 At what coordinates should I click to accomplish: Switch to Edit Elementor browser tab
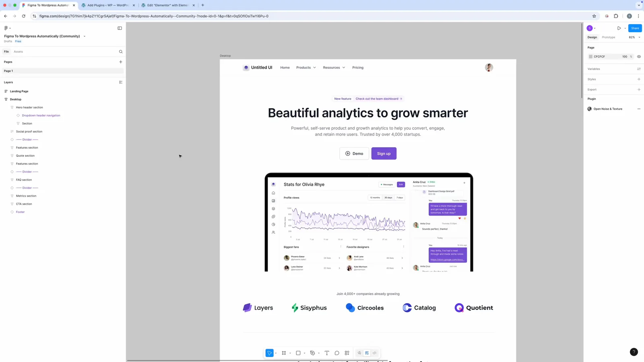coord(168,5)
